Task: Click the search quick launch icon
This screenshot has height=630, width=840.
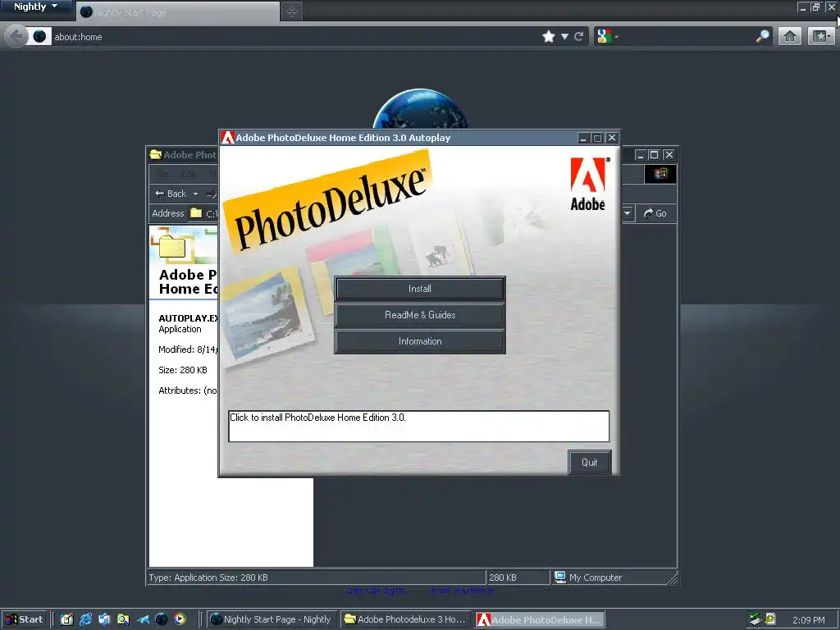Action: [123, 619]
